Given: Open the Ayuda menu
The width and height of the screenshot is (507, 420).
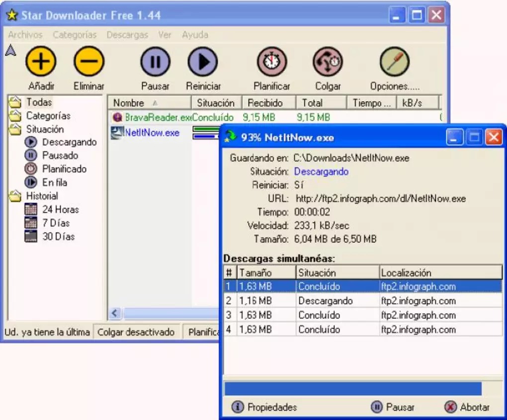Looking at the screenshot, I should [195, 35].
